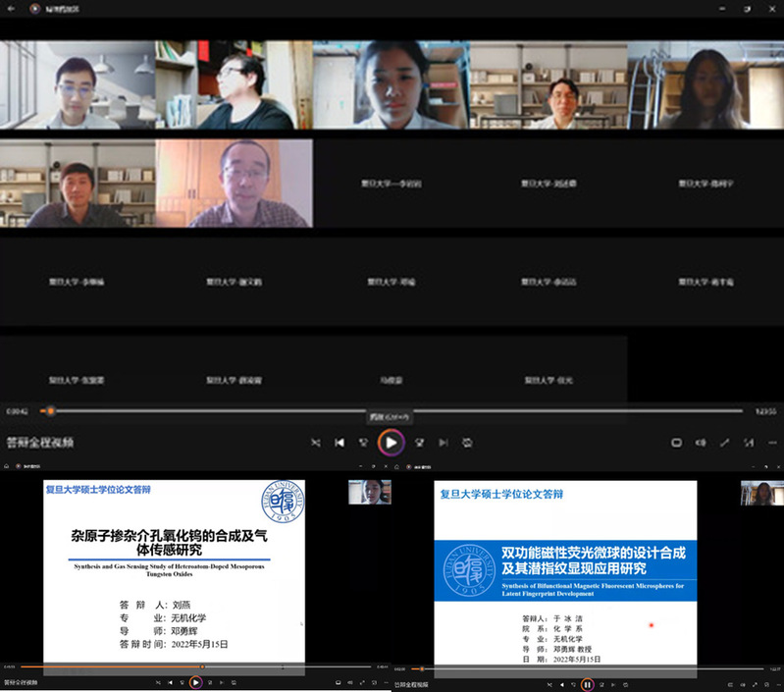Mute the main player volume
Viewport: 784px width, 692px height.
point(702,443)
